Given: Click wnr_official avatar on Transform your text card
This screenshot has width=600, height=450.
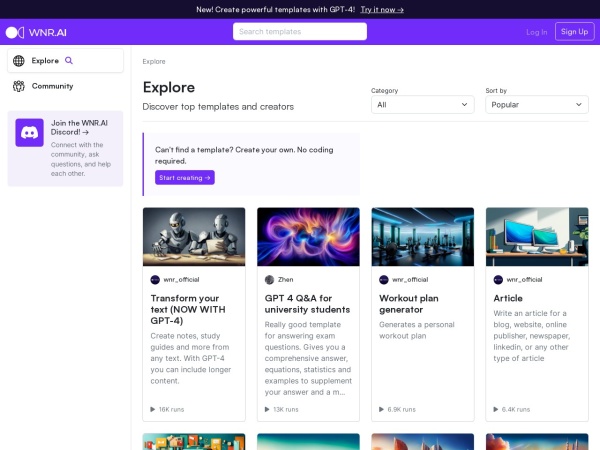Looking at the screenshot, I should coord(155,280).
